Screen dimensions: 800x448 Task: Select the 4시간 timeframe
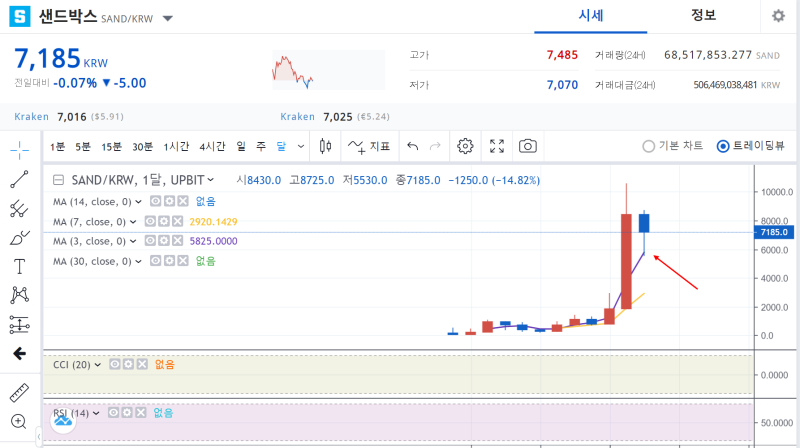click(x=212, y=147)
